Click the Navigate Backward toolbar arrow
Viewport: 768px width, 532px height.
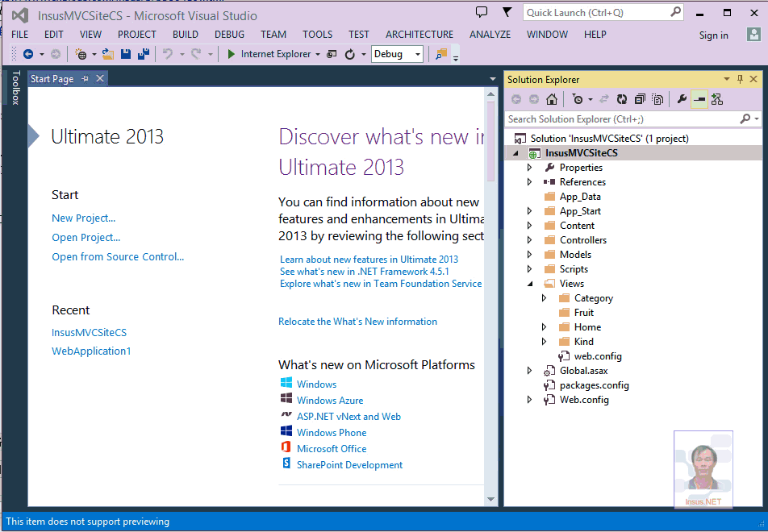pos(28,54)
